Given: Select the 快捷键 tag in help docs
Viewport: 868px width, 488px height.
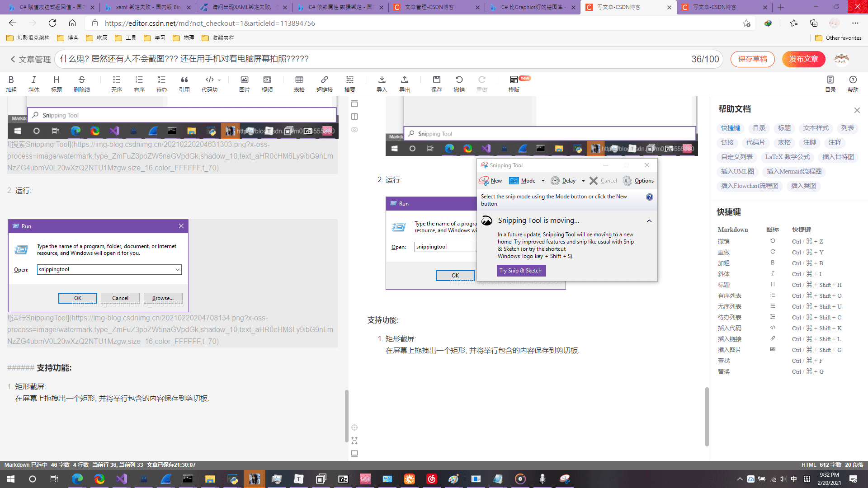Looking at the screenshot, I should tap(730, 128).
